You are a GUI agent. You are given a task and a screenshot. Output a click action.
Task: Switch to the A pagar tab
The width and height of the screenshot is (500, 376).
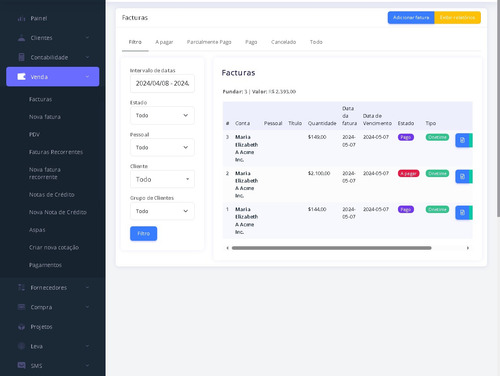(x=164, y=42)
